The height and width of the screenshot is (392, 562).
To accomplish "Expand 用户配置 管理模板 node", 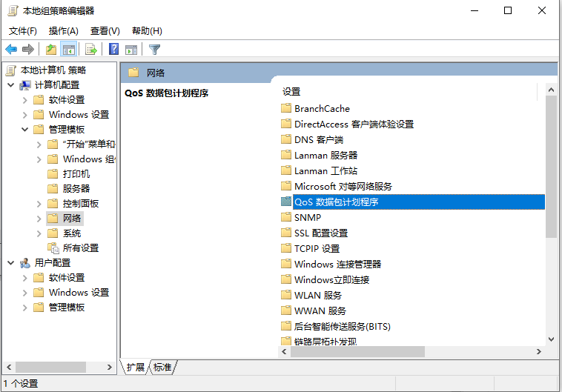I will click(25, 308).
